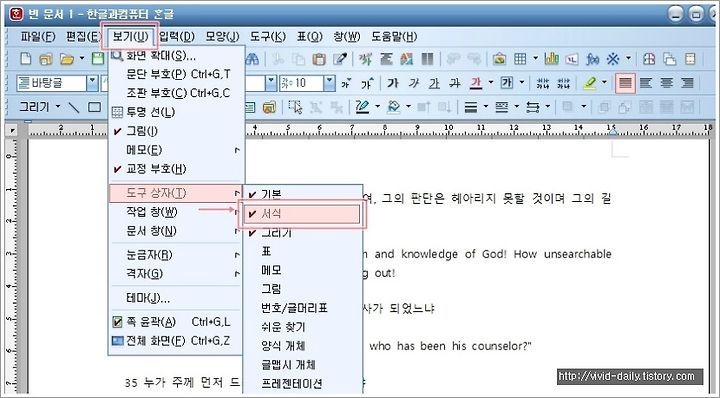Image resolution: width=720 pixels, height=398 pixels.
Task: Open the 도움말(H) menu
Action: (x=394, y=37)
